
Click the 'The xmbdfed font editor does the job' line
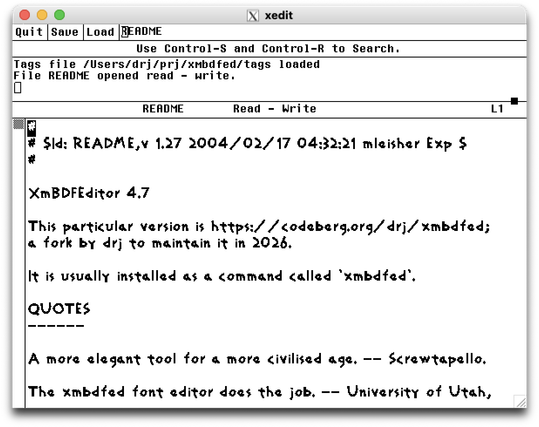[x=260, y=392]
